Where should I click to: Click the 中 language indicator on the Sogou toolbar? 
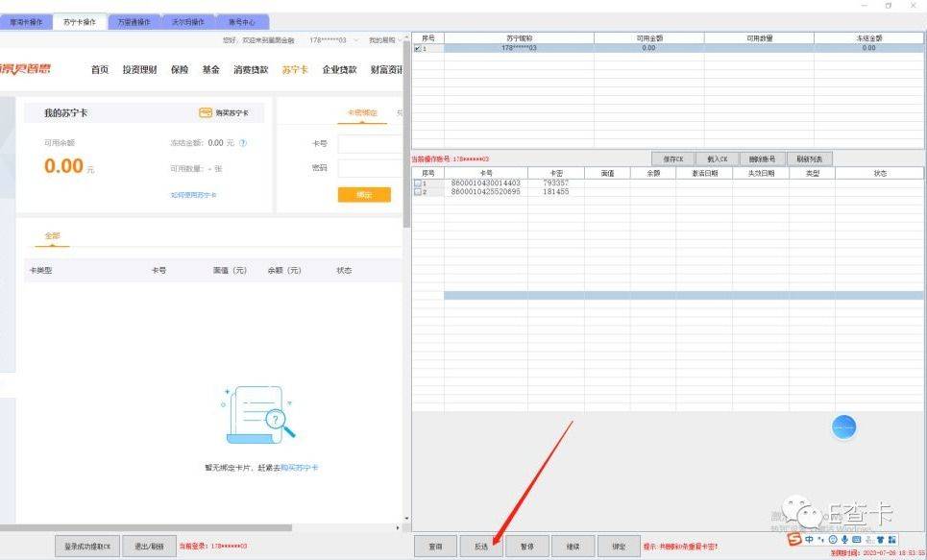[808, 540]
